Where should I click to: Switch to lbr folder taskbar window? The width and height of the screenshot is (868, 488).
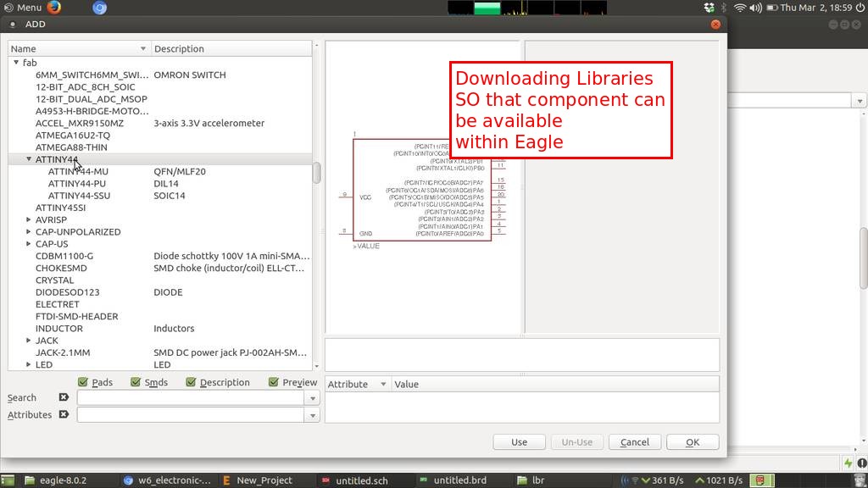tap(531, 480)
